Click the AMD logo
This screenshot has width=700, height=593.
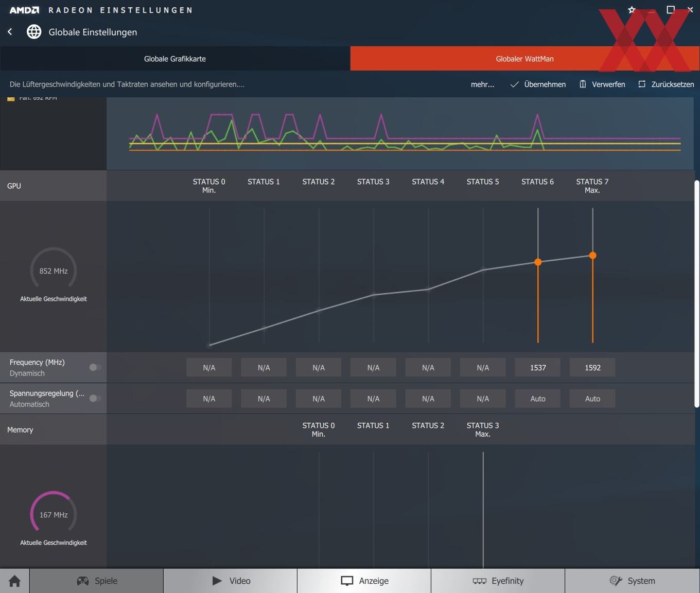coord(24,10)
